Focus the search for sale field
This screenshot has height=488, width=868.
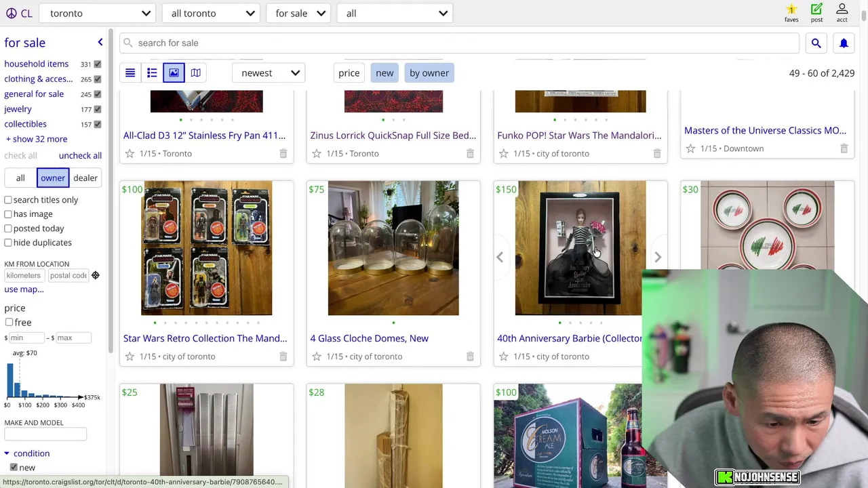click(x=460, y=43)
